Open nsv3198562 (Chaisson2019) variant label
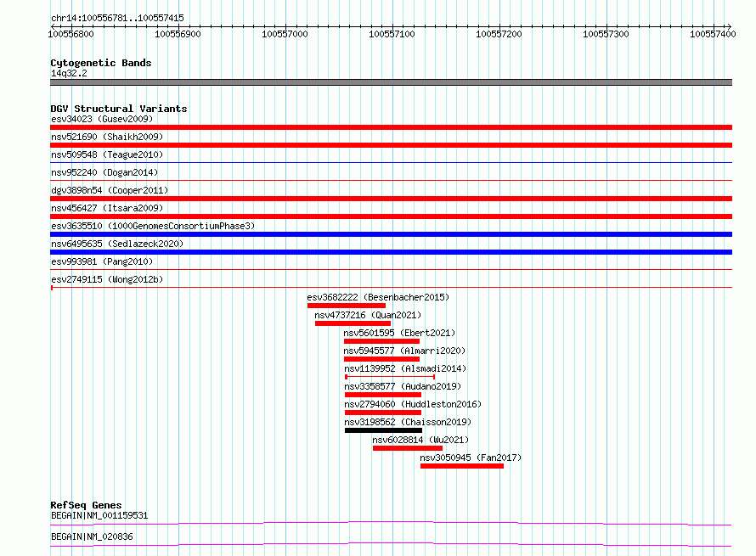 pos(408,422)
